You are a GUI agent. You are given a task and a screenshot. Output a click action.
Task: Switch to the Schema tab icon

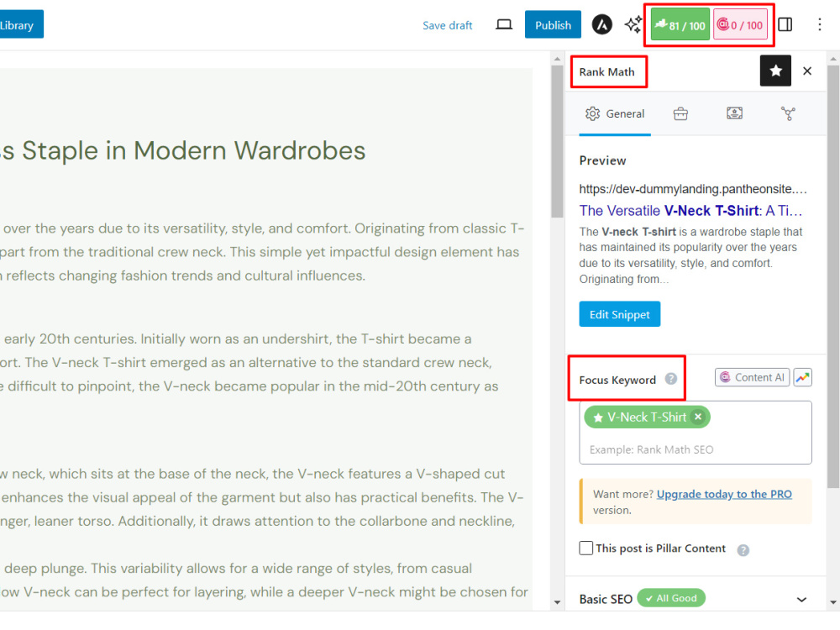click(734, 113)
